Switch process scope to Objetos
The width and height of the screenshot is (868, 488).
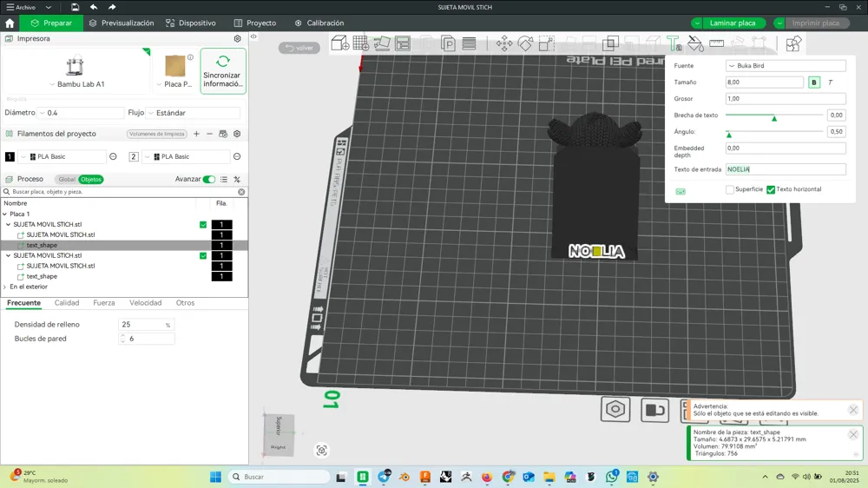click(91, 180)
